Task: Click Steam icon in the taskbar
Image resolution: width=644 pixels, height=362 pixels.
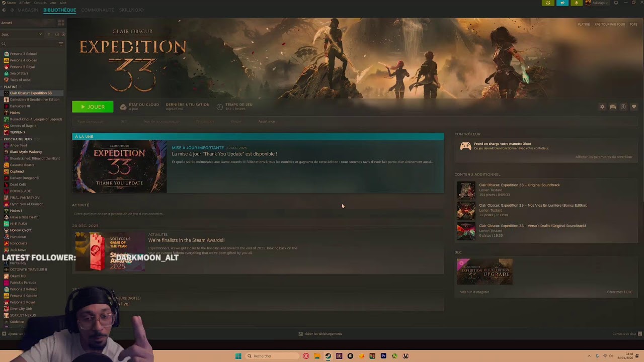Action: [x=328, y=356]
